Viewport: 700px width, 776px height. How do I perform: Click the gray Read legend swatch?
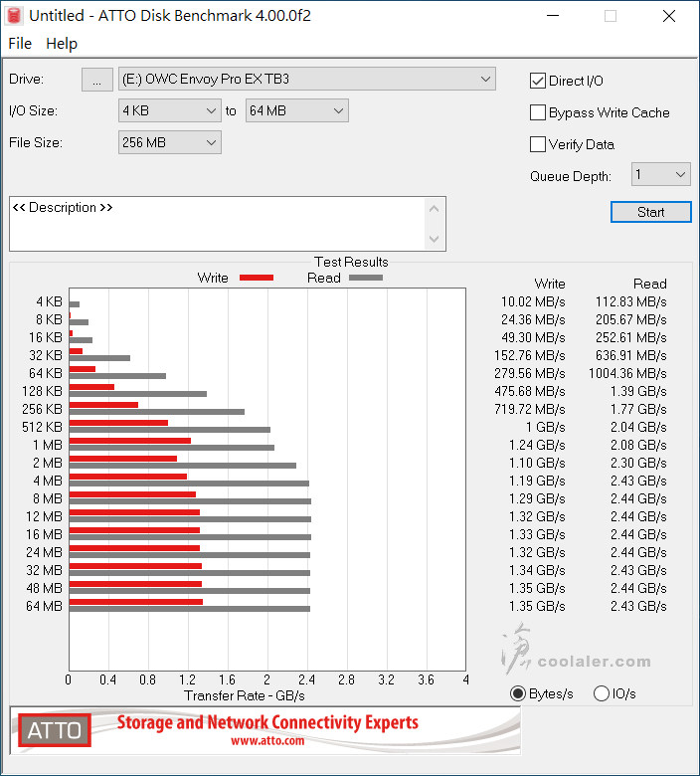click(366, 278)
